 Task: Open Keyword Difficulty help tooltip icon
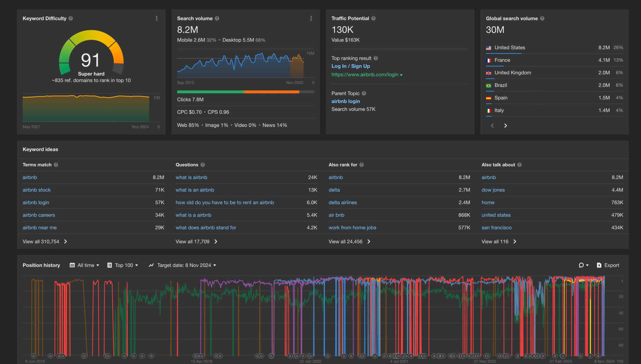71,18
